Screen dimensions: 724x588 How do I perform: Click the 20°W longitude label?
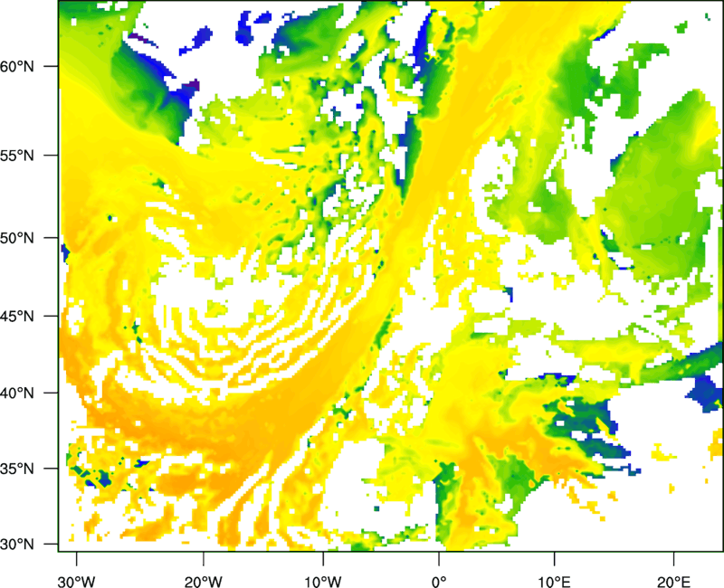point(203,582)
